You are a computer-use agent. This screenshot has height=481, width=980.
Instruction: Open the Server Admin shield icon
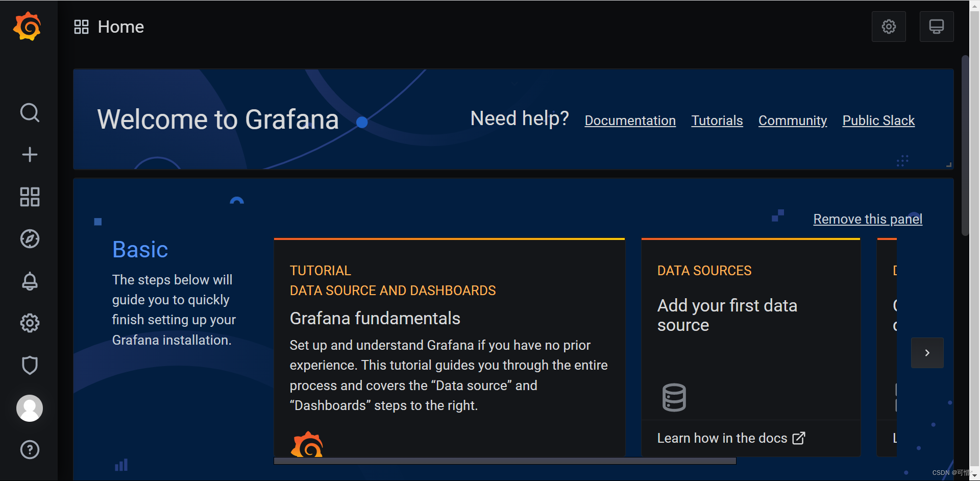(x=30, y=365)
